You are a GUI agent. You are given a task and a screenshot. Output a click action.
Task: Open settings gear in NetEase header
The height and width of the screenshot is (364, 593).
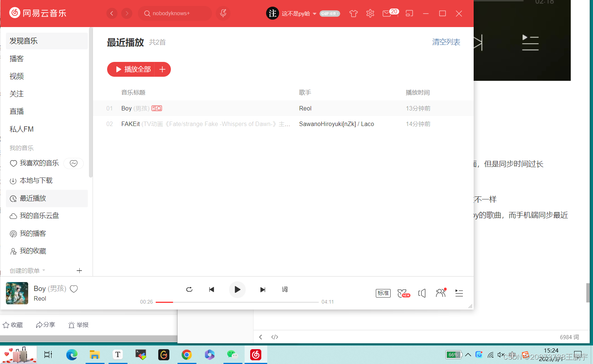pyautogui.click(x=370, y=14)
